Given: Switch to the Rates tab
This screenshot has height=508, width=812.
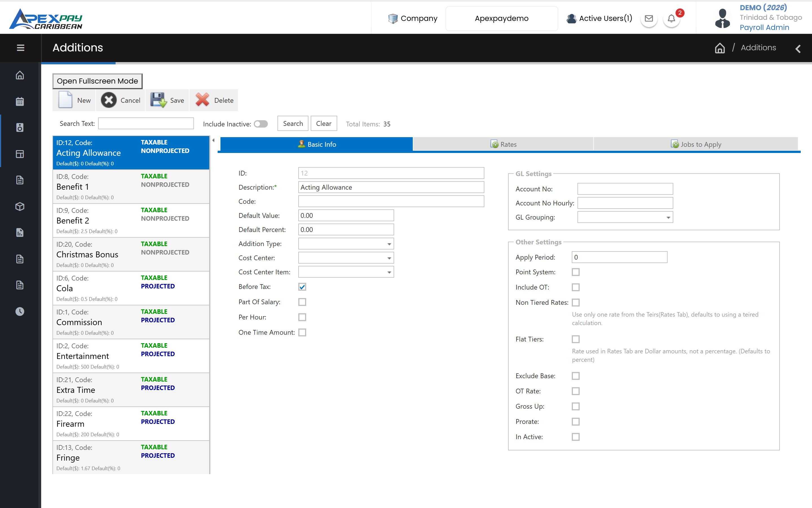Looking at the screenshot, I should point(503,144).
